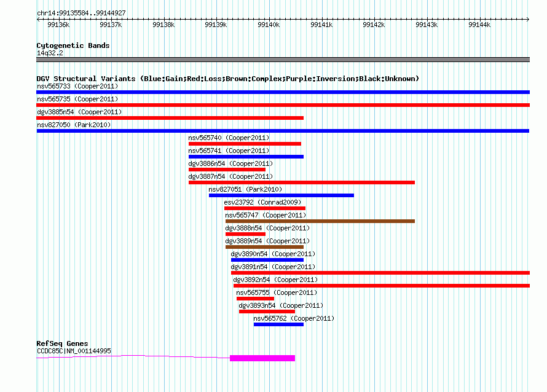Click the 99136k ruler tick label

[58, 25]
